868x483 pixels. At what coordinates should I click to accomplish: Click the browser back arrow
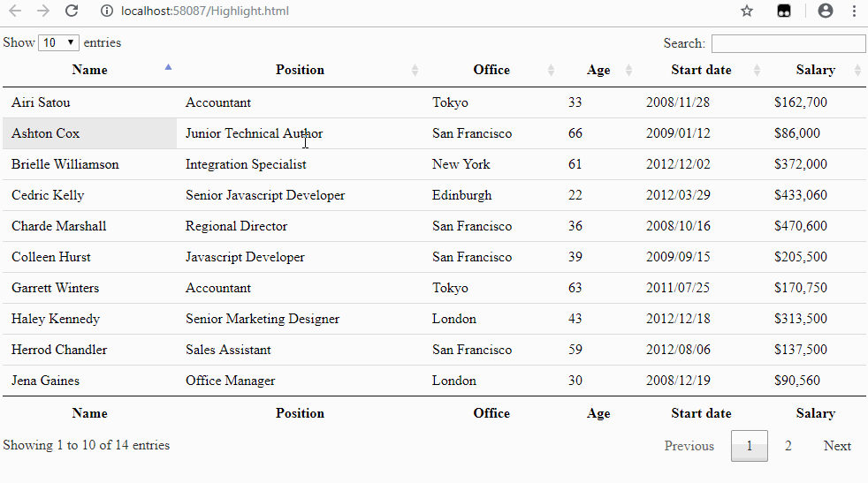point(15,11)
